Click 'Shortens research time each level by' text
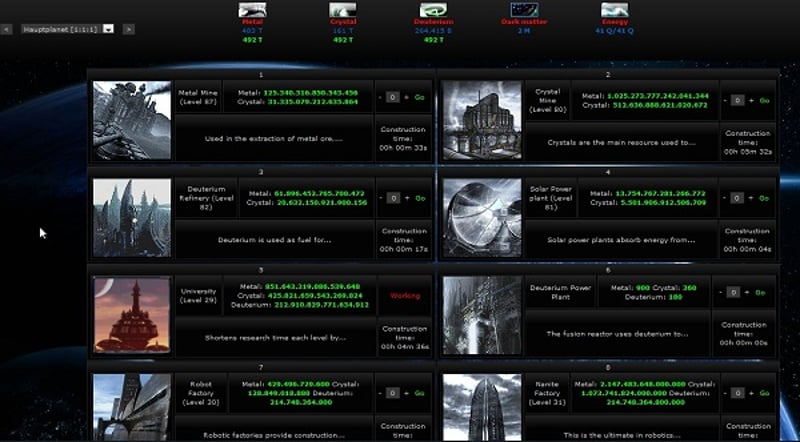 pyautogui.click(x=276, y=337)
